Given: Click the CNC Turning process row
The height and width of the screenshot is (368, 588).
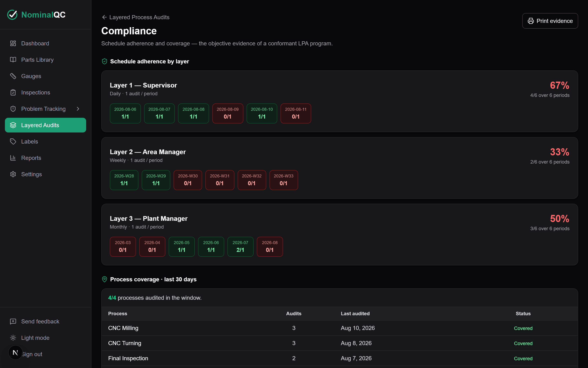Looking at the screenshot, I should 340,343.
